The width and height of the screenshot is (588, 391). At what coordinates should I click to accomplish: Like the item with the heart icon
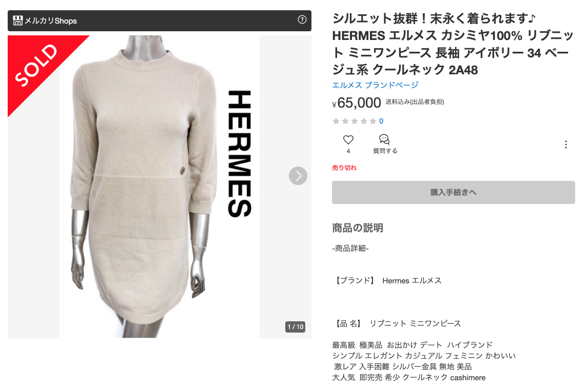pos(348,140)
